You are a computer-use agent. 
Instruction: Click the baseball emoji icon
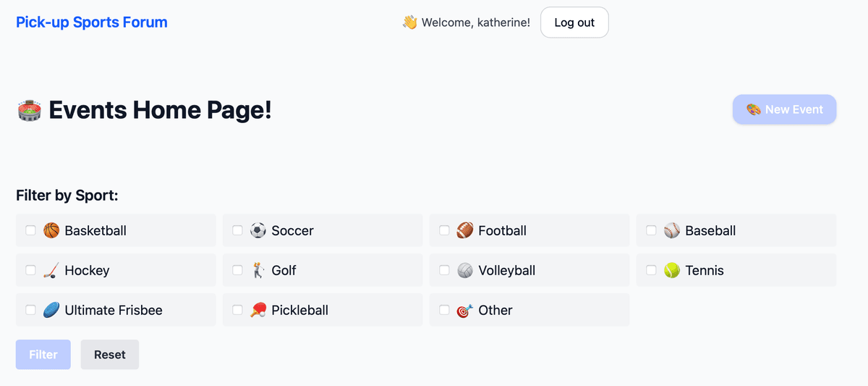(671, 230)
